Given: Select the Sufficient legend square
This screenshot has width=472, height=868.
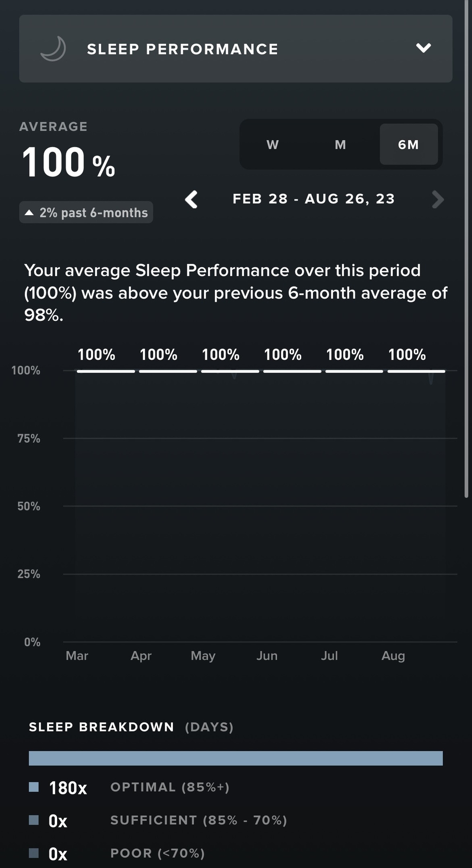Looking at the screenshot, I should (x=34, y=820).
